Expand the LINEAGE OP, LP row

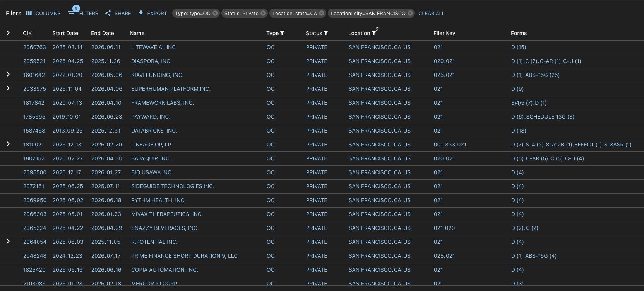[8, 144]
